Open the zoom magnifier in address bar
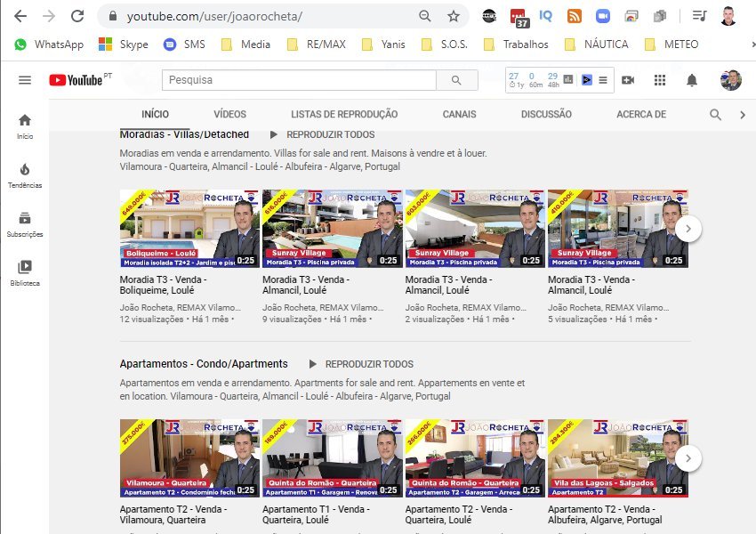Screen dimensions: 756x534 tap(425, 16)
